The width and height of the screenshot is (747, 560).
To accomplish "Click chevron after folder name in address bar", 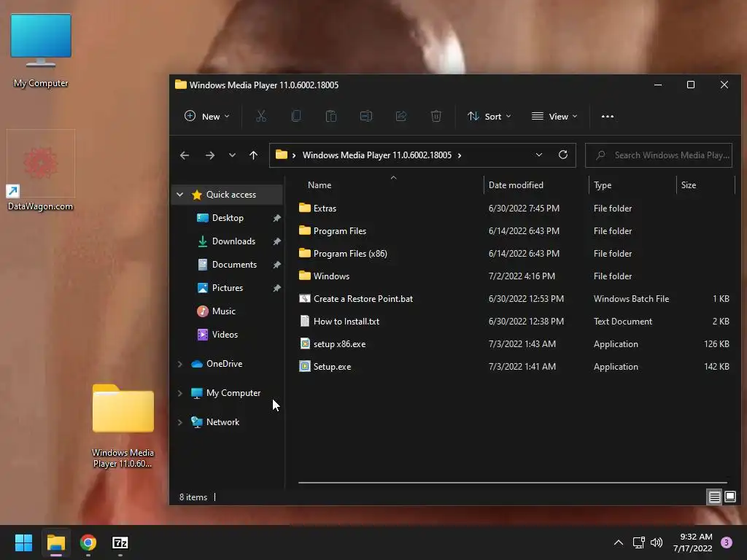I will coord(460,155).
